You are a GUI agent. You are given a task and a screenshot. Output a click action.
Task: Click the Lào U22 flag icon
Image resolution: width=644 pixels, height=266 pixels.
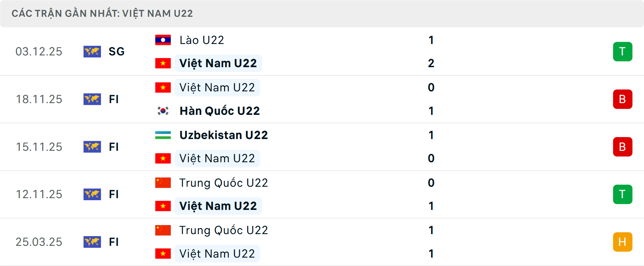click(163, 40)
